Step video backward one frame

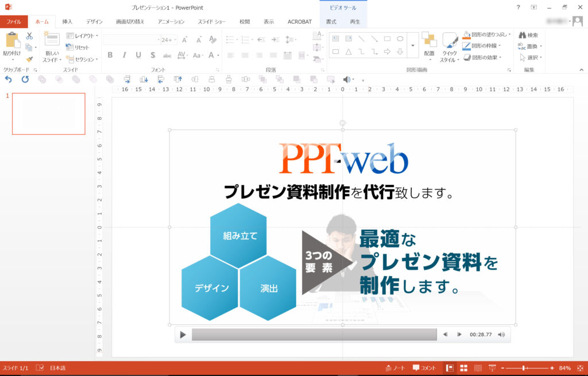[445, 335]
